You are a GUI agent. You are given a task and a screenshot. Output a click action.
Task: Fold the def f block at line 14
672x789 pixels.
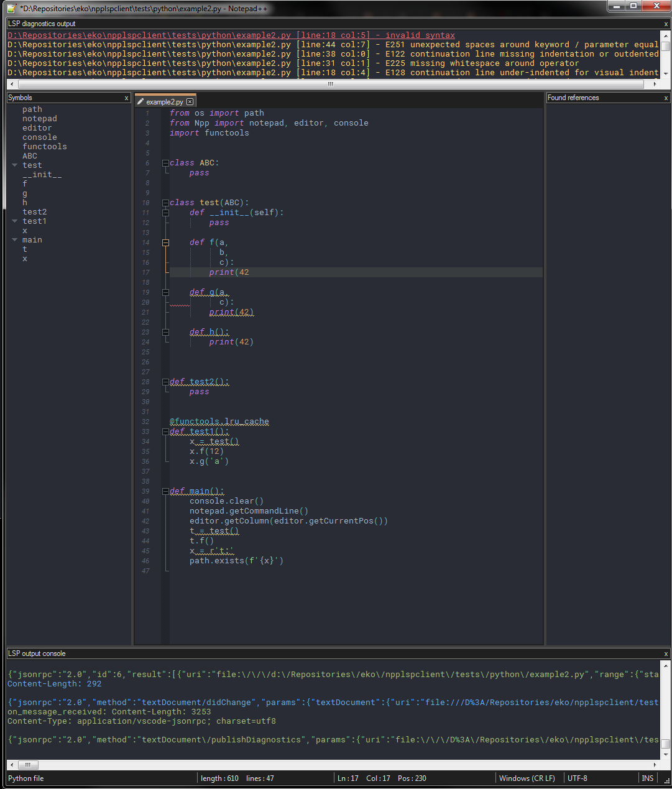pos(165,242)
